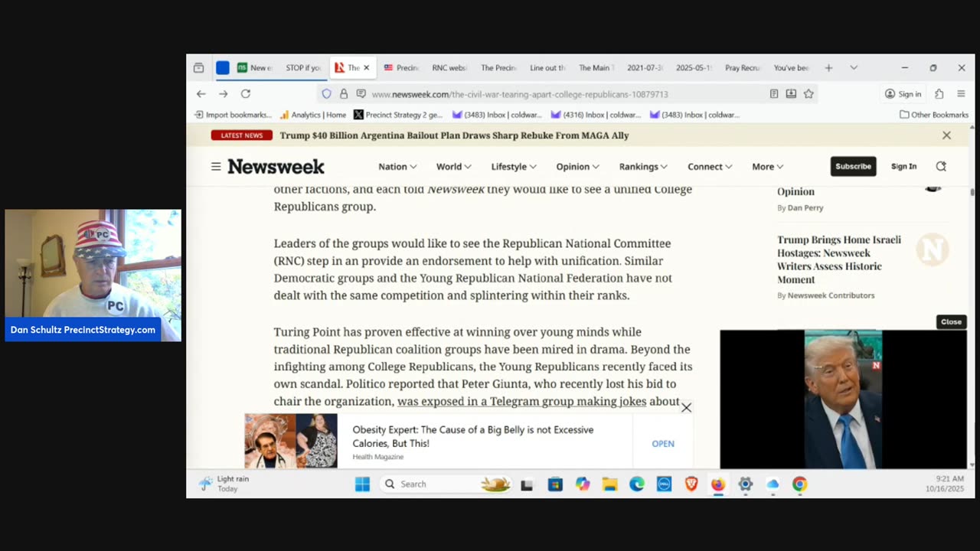Bookmark this page with the star icon
Image resolution: width=980 pixels, height=551 pixels.
(x=808, y=94)
